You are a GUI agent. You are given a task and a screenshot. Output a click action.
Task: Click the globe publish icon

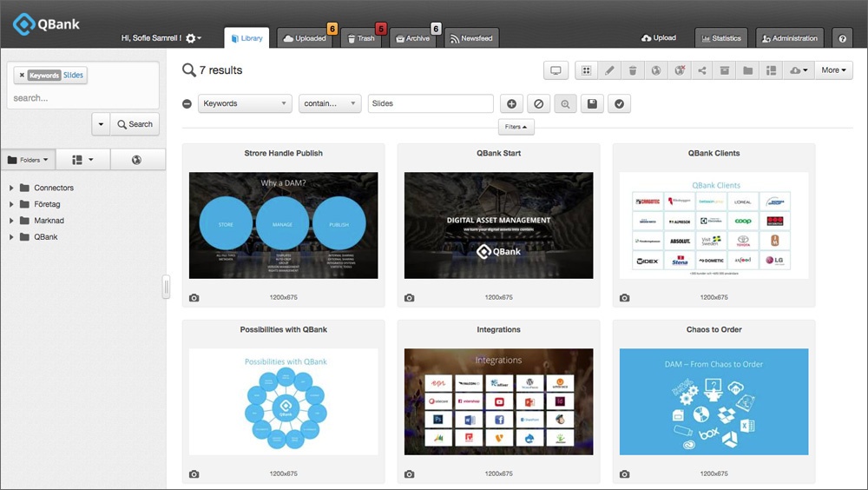[x=656, y=70]
